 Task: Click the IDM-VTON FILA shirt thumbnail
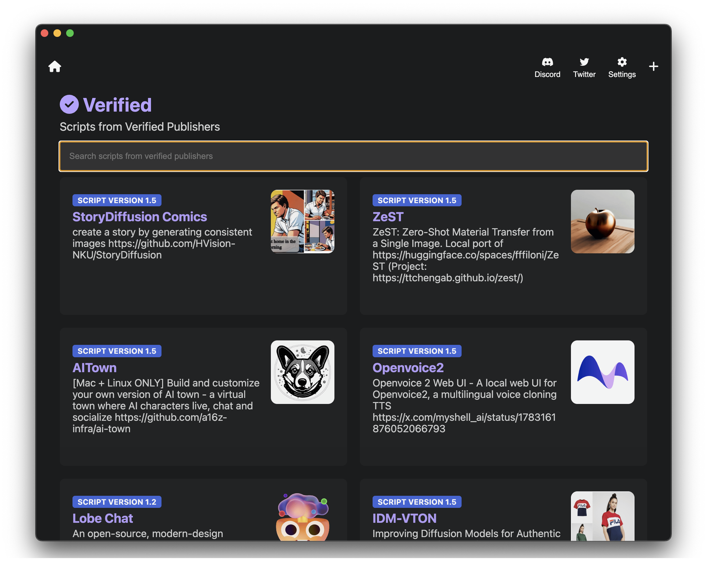point(602,516)
